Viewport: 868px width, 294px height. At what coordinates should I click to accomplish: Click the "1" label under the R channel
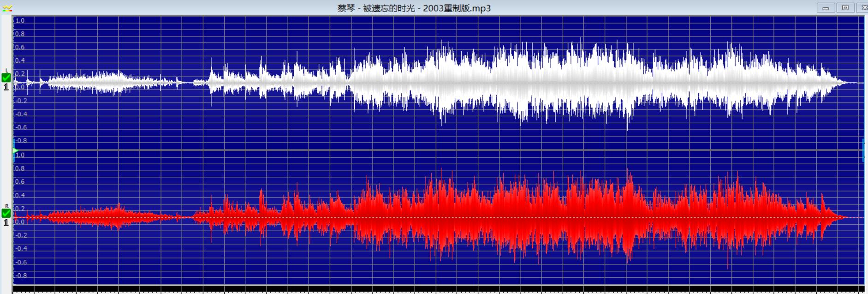click(x=6, y=222)
